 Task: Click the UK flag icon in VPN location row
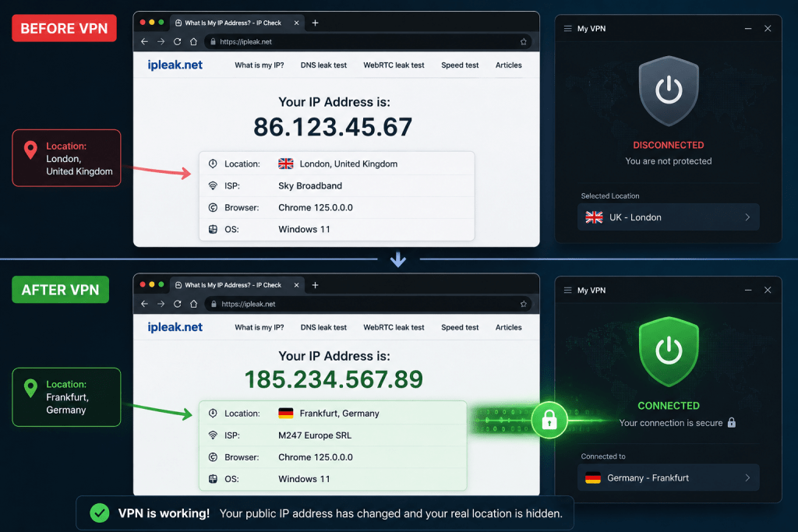[594, 217]
